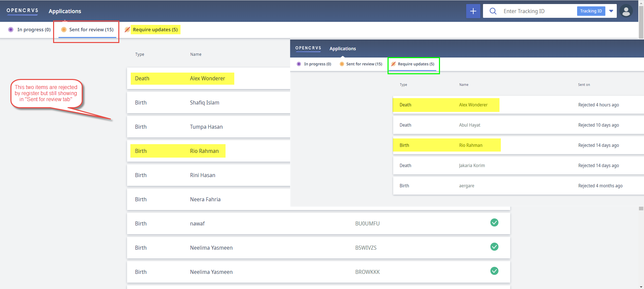Open the Birth Neera Fahria row

point(208,199)
